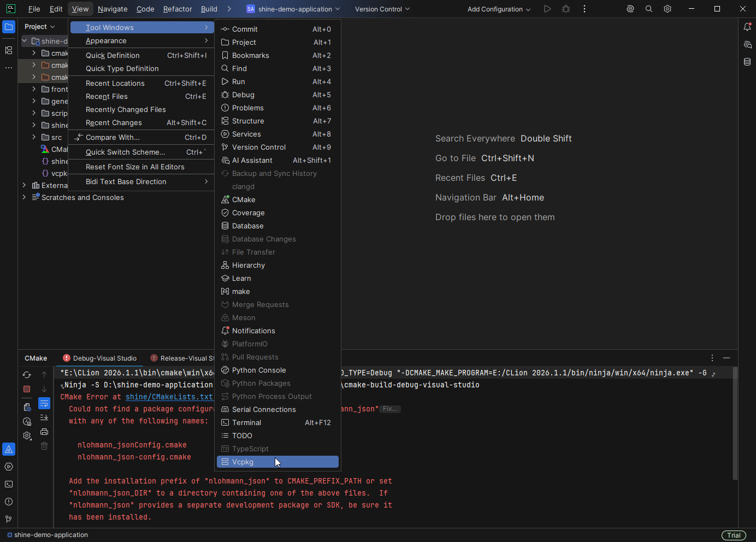The width and height of the screenshot is (756, 542).
Task: Open the Structure tool window sidebar icon
Action: [9, 50]
